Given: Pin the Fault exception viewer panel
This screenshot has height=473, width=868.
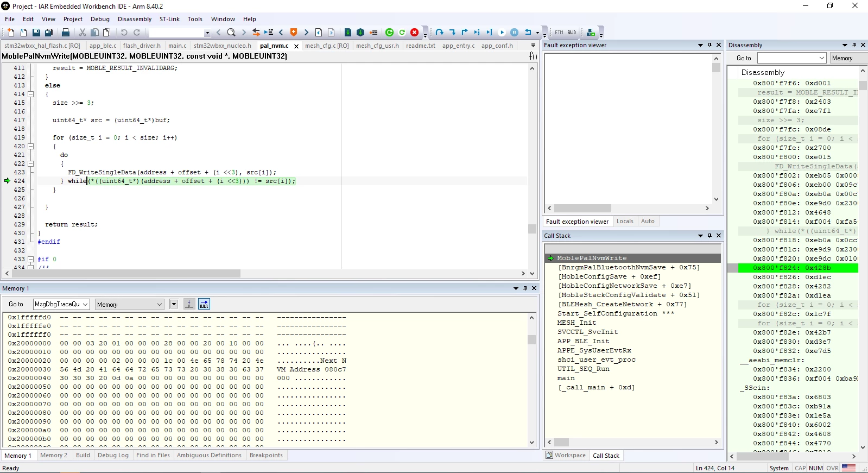Looking at the screenshot, I should click(709, 45).
